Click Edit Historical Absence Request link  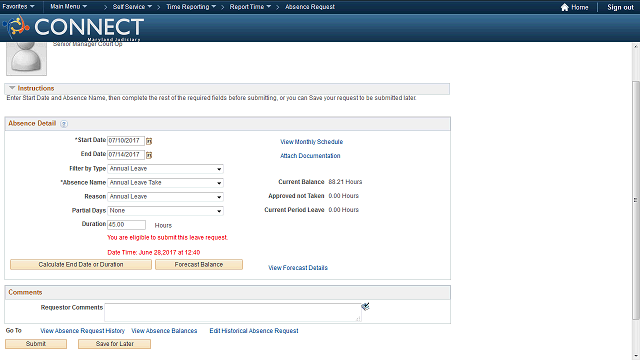254,331
